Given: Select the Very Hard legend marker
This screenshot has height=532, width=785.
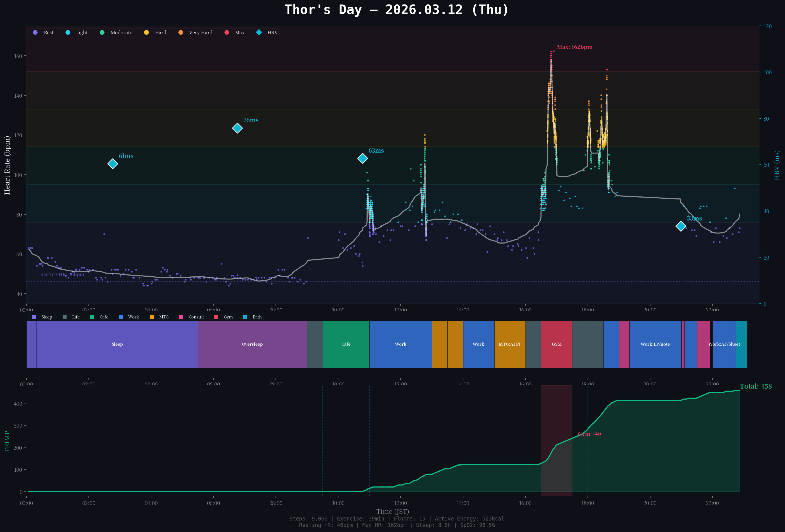Looking at the screenshot, I should tap(181, 32).
